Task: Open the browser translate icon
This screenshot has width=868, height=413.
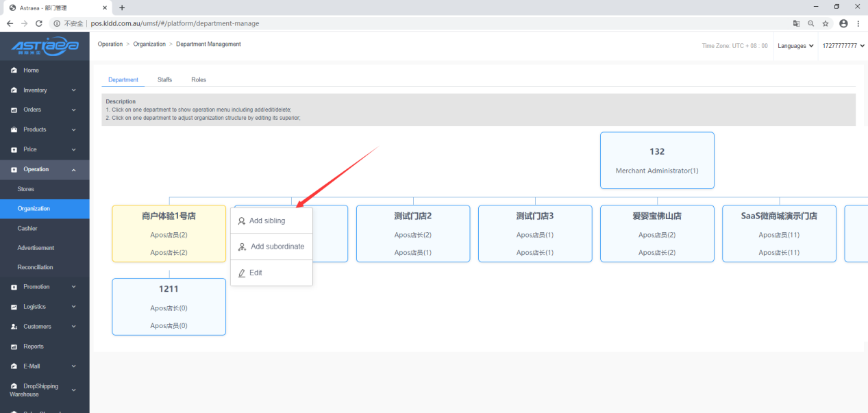Action: [x=796, y=23]
